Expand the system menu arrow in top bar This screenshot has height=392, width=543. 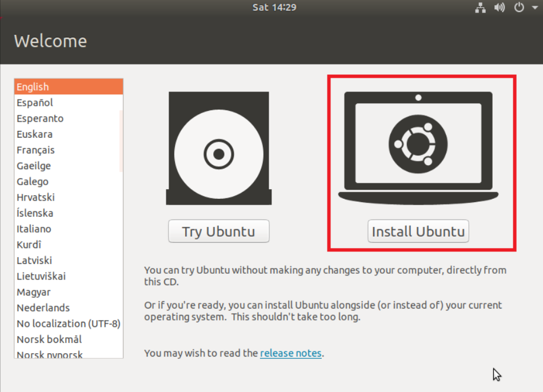pyautogui.click(x=534, y=7)
